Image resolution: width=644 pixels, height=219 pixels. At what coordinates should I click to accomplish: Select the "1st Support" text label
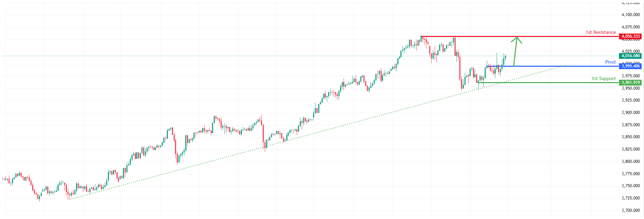point(603,79)
